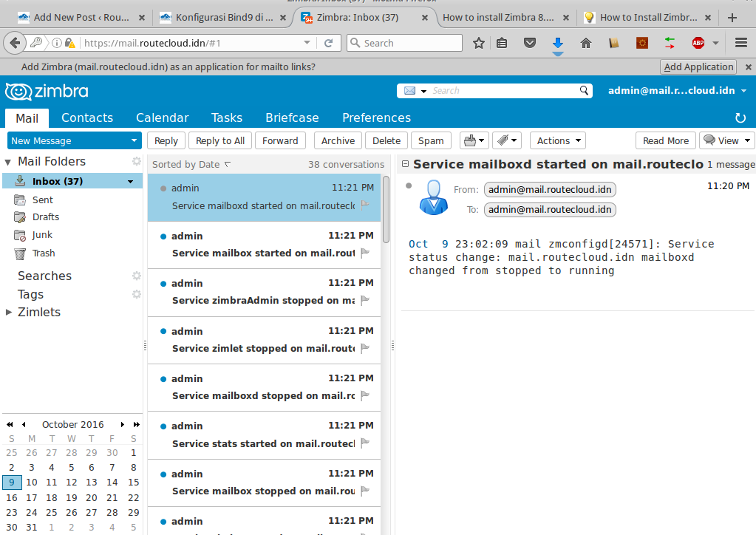
Task: Click the Add Application button
Action: point(698,67)
